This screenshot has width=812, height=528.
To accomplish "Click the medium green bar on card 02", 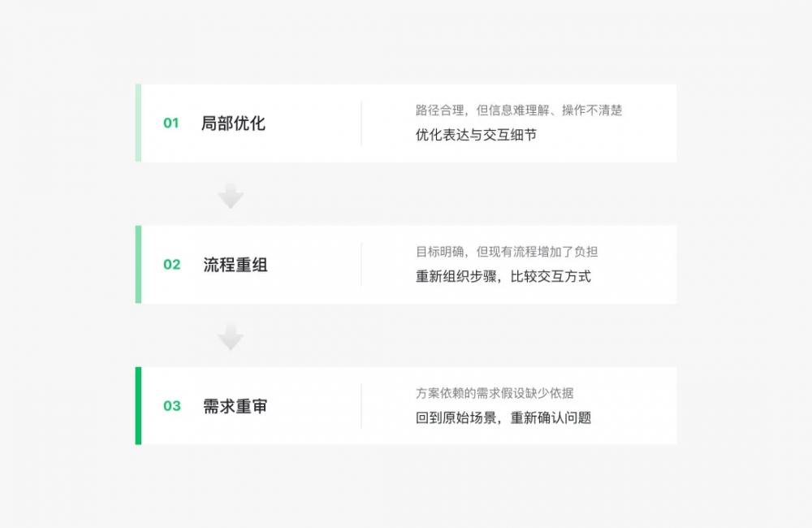I will point(138,264).
